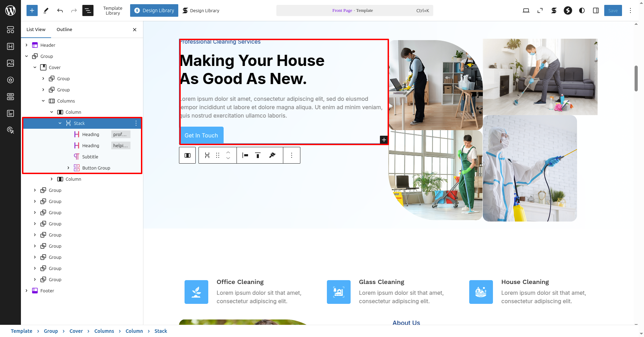644x337 pixels.
Task: Expand the Footer item in list view
Action: (27, 291)
